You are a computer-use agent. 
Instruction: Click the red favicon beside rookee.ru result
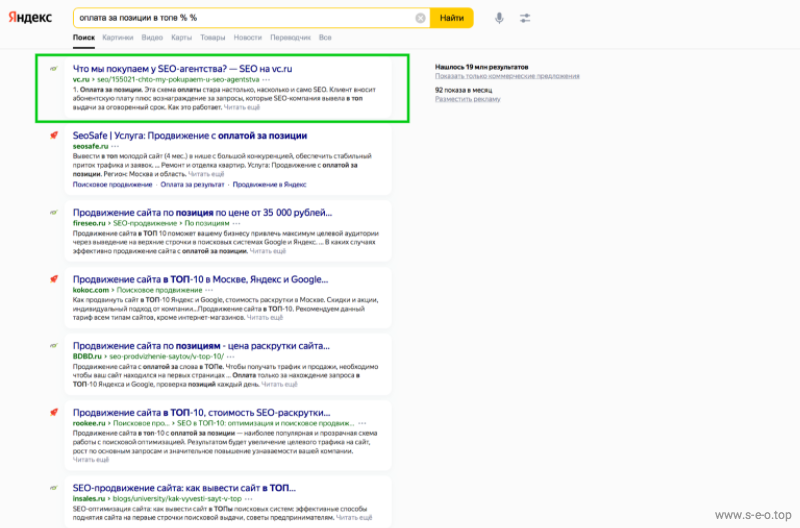pyautogui.click(x=54, y=412)
